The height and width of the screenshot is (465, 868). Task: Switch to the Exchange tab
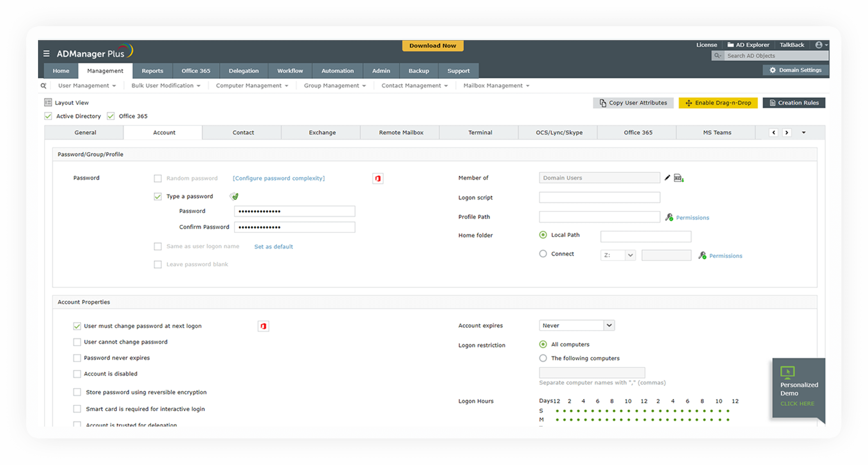(322, 132)
